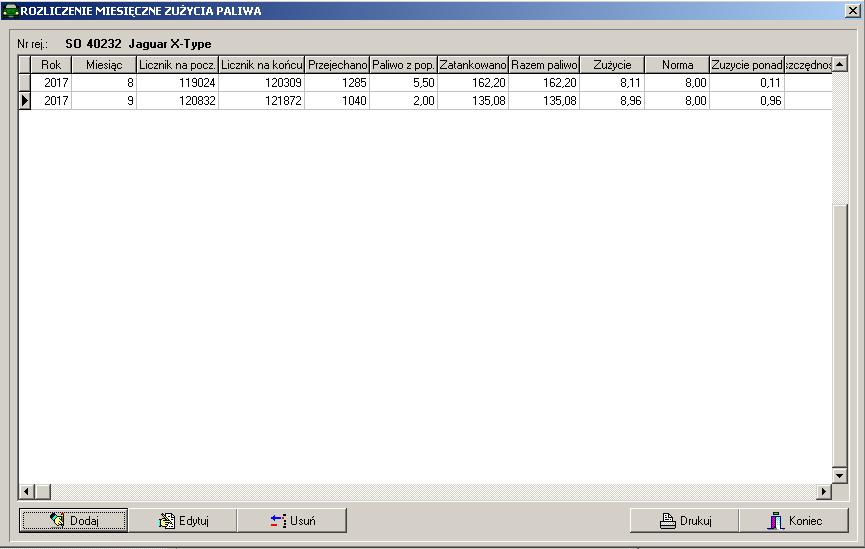Click the horizontal scrollbar right arrow
Viewport: 865px width, 549px height.
(824, 491)
